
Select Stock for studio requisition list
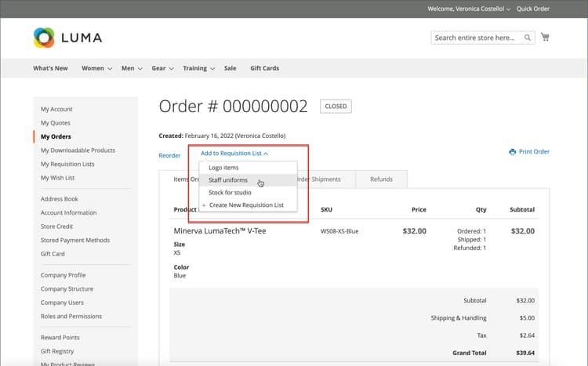click(248, 192)
